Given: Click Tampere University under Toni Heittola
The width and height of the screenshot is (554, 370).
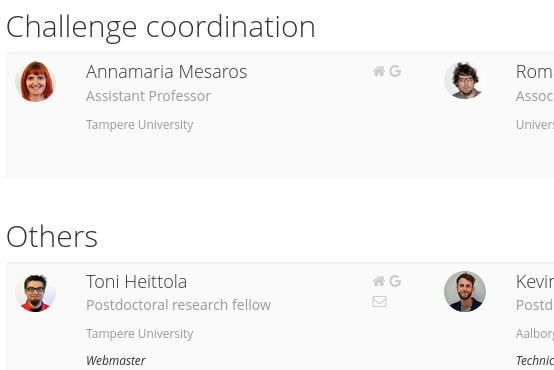Looking at the screenshot, I should click(x=140, y=334).
